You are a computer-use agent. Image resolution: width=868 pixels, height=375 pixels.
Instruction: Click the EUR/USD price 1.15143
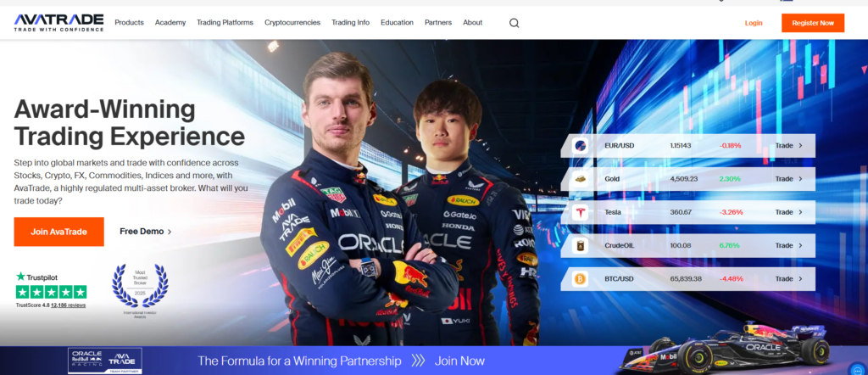[x=681, y=146]
